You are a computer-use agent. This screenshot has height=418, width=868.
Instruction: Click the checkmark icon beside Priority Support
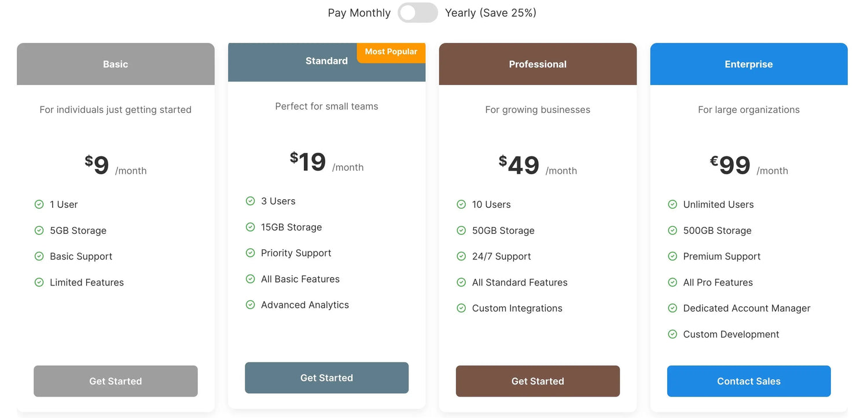tap(251, 253)
